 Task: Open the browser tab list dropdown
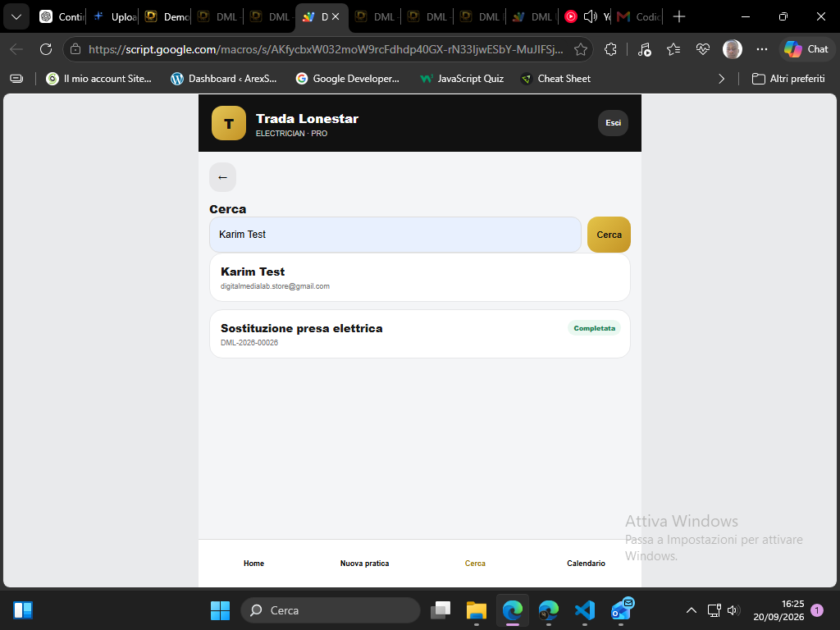(x=16, y=16)
